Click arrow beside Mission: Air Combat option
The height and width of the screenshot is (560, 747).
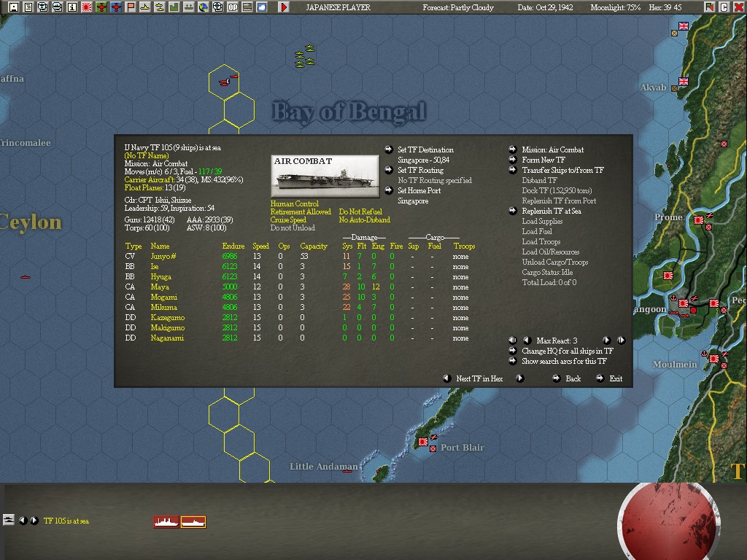coord(513,149)
